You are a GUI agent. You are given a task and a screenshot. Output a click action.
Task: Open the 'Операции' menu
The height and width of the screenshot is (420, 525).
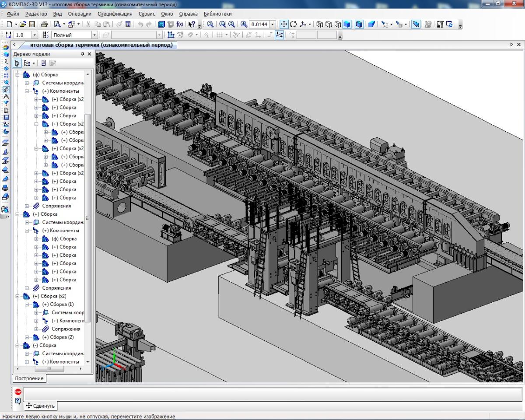click(x=79, y=14)
